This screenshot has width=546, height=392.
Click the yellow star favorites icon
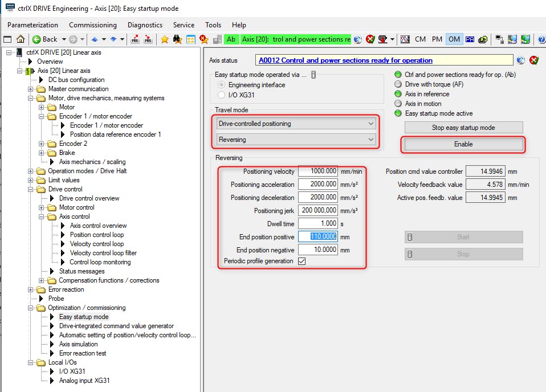165,39
